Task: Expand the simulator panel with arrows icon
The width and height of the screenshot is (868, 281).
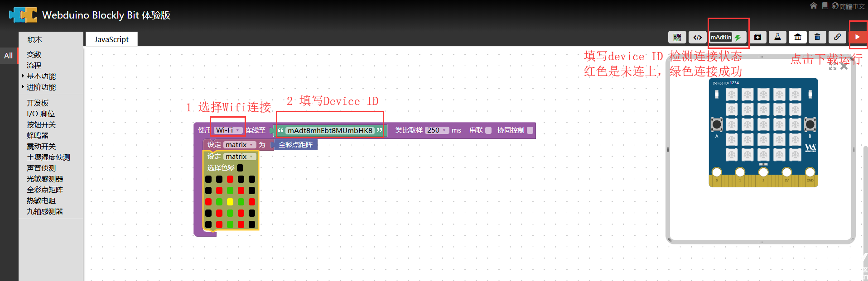Action: (833, 67)
